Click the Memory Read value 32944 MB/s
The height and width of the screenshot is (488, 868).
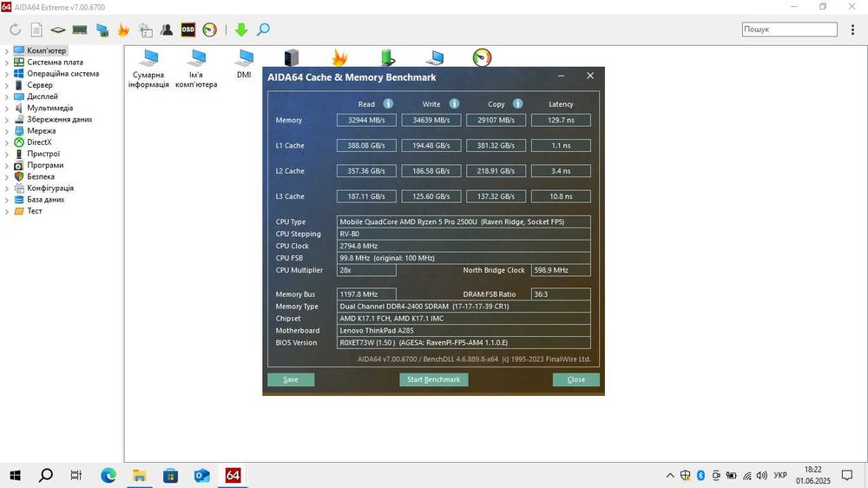click(366, 120)
